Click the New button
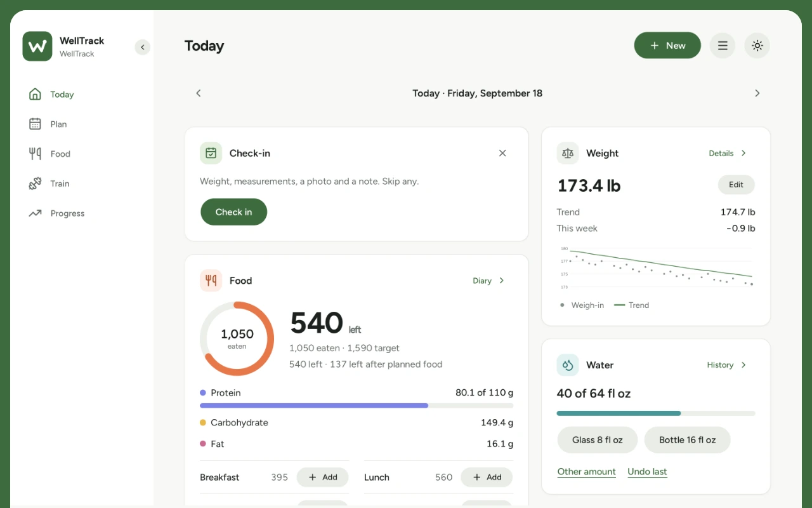Image resolution: width=812 pixels, height=508 pixels. click(x=667, y=46)
